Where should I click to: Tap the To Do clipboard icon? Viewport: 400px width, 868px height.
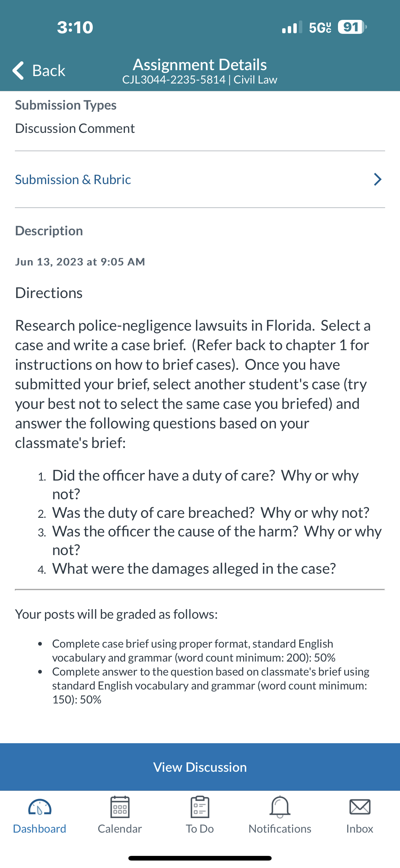[200, 807]
